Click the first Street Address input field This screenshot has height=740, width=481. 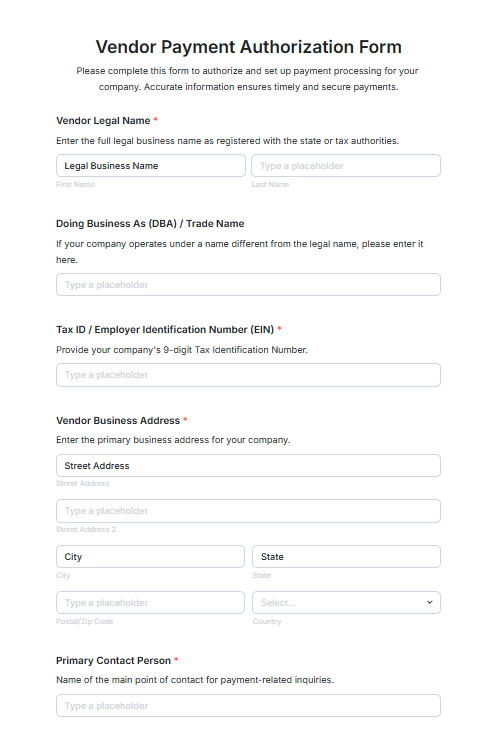click(x=248, y=466)
